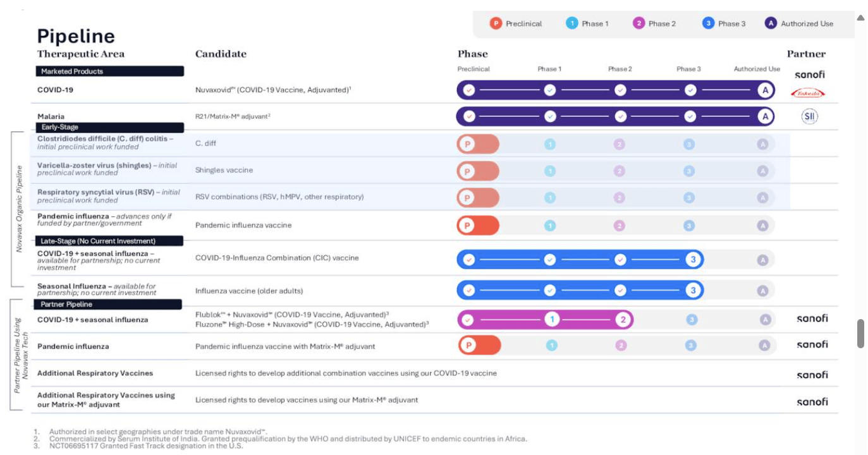Click the purple Phase 2 legend circle

(x=639, y=23)
